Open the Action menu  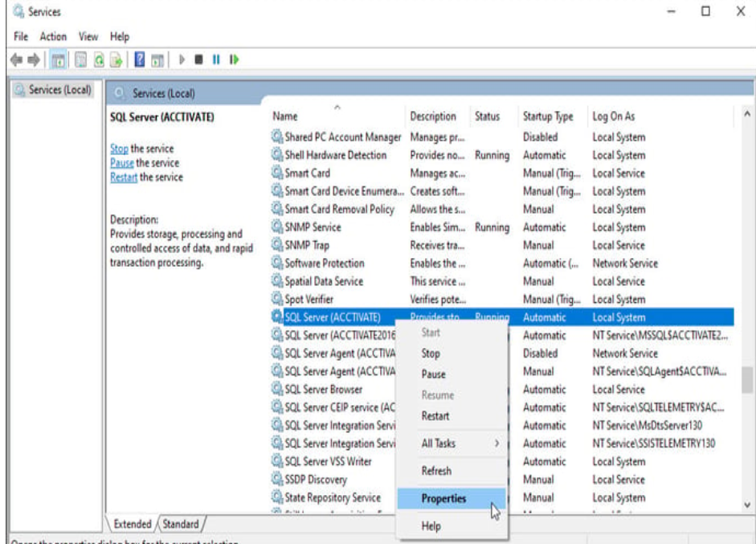(53, 36)
